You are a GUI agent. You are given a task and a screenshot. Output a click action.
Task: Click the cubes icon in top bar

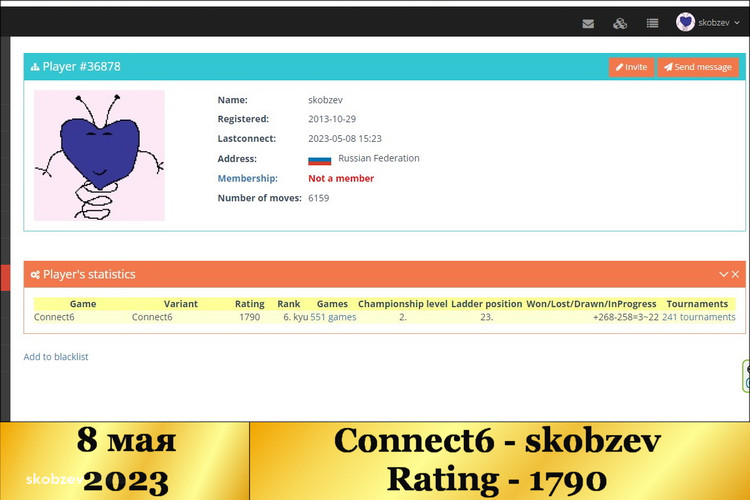point(620,23)
